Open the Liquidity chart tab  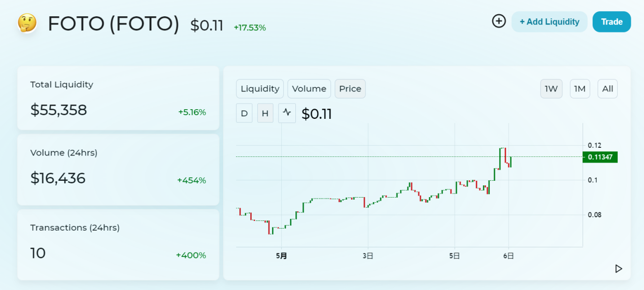[x=260, y=89]
